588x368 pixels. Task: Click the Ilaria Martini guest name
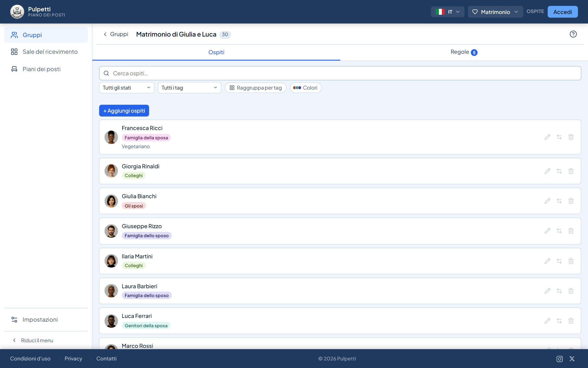(x=137, y=256)
